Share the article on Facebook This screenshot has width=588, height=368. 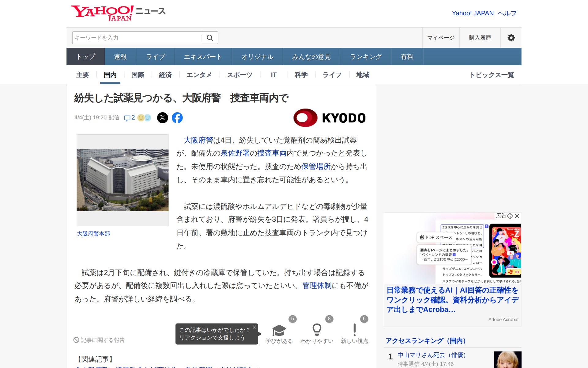pos(178,117)
